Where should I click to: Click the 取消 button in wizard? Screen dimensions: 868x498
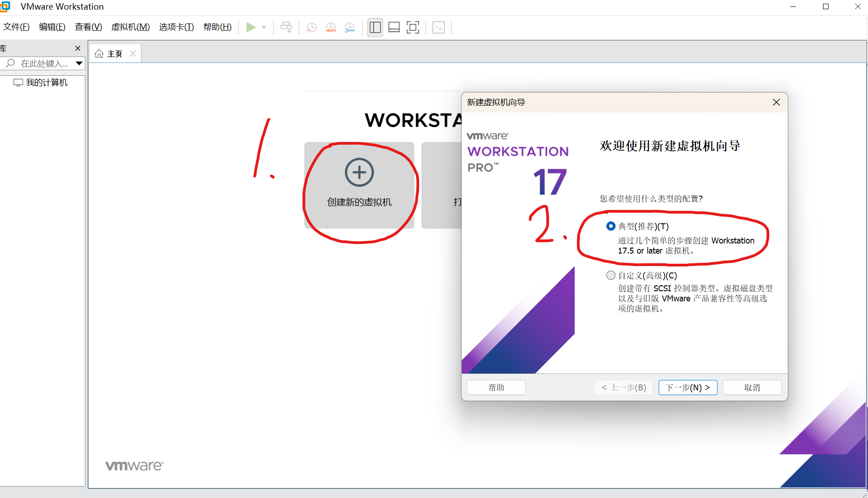coord(752,387)
